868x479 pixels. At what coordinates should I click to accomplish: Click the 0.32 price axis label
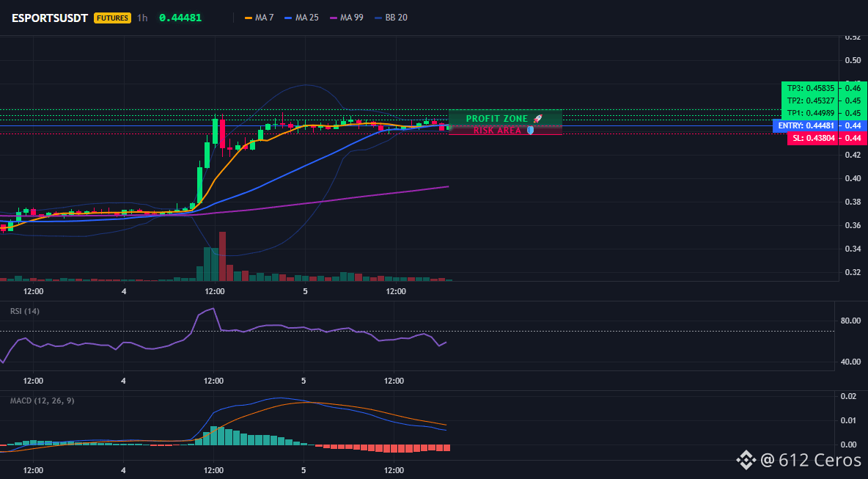click(853, 272)
